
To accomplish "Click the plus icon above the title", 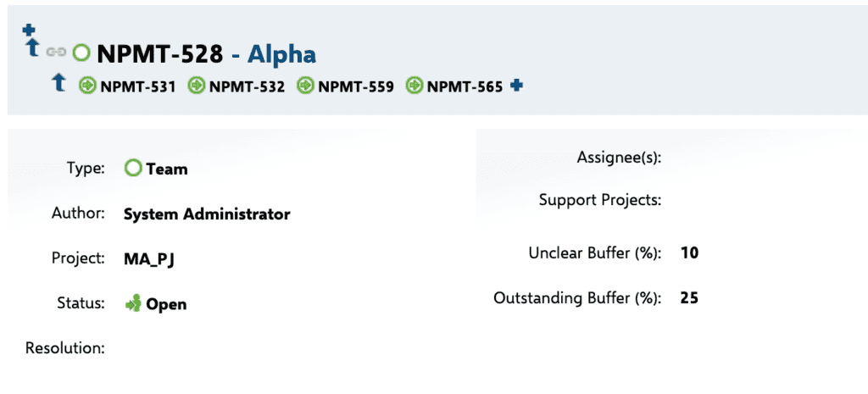I will (29, 30).
